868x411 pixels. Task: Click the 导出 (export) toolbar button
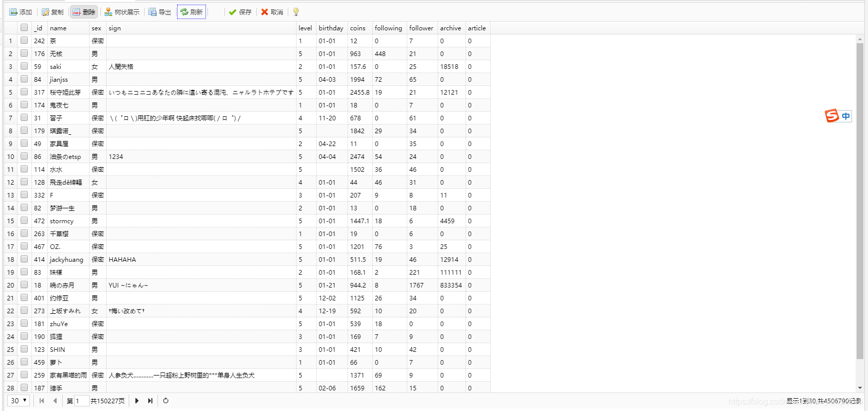[160, 12]
